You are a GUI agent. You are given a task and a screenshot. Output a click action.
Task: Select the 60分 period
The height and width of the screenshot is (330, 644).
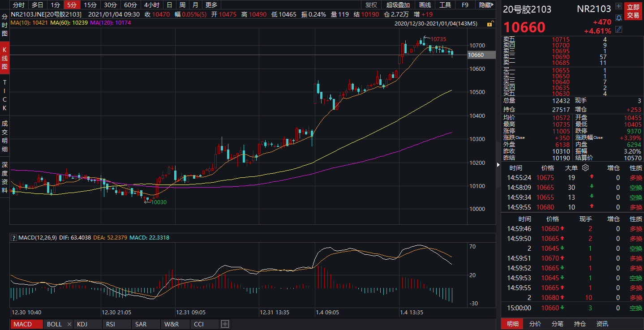tap(130, 5)
